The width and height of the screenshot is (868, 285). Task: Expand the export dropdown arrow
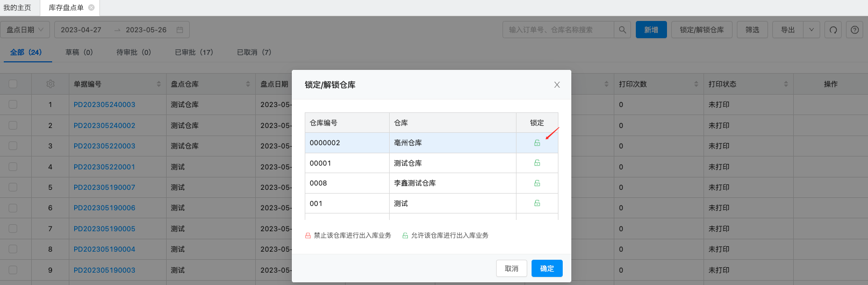(x=812, y=30)
